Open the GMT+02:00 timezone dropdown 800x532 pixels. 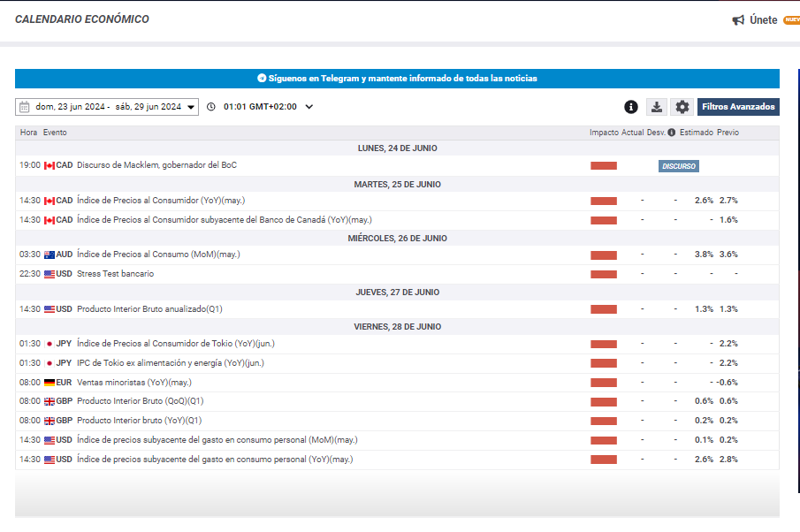click(x=309, y=107)
